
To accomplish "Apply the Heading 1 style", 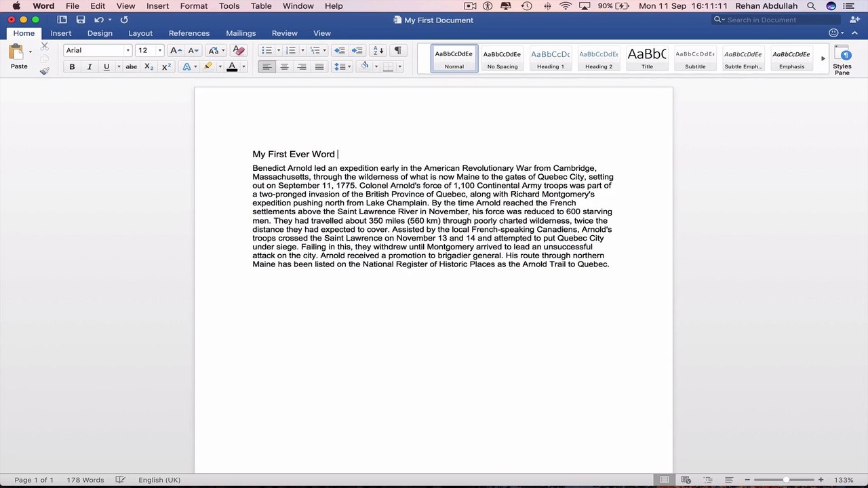I will 551,58.
